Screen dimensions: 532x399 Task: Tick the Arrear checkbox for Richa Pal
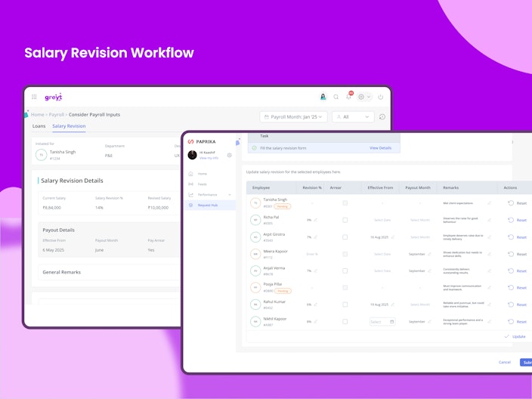point(345,220)
